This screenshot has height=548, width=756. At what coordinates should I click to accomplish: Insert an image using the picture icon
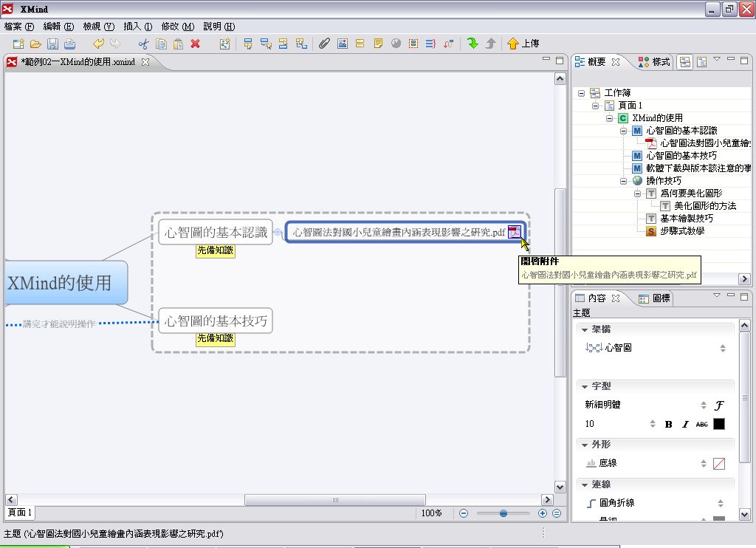pyautogui.click(x=343, y=44)
